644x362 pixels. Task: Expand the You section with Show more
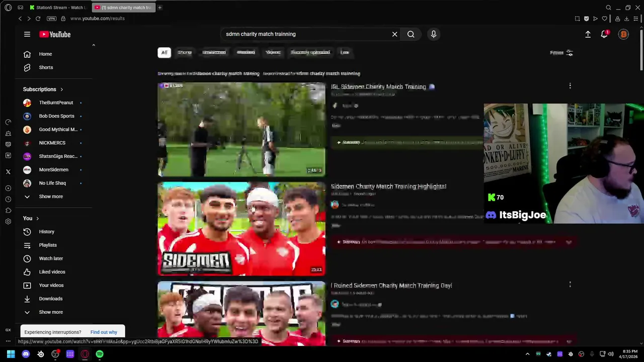[50, 312]
